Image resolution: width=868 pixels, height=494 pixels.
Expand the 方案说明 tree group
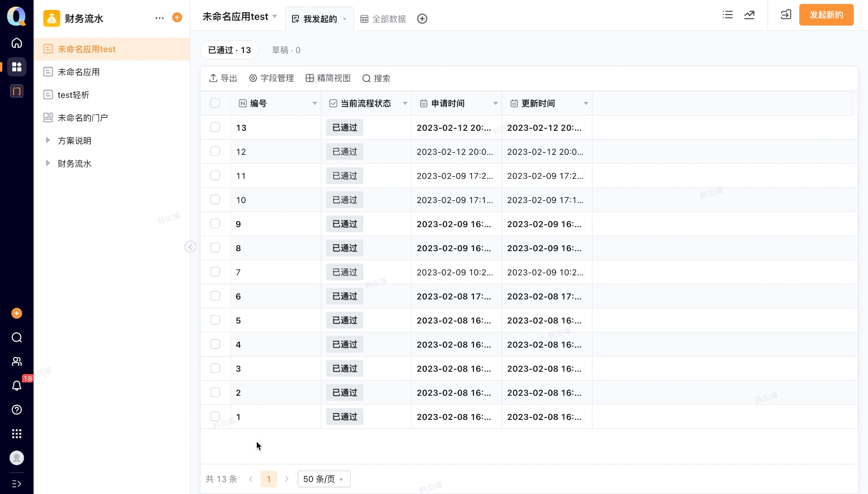(48, 140)
